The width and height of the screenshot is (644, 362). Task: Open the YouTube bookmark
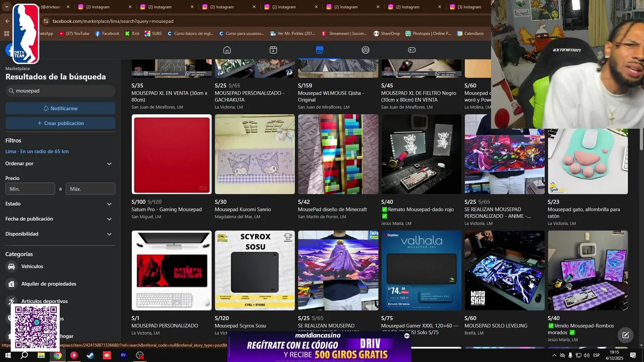click(x=74, y=34)
